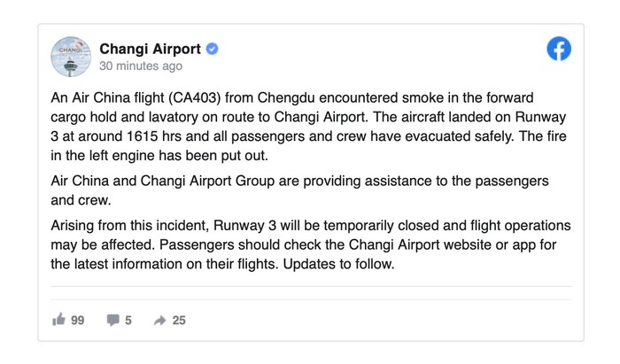Click the share arrow icon
Image resolution: width=620 pixels, height=364 pixels.
click(161, 320)
